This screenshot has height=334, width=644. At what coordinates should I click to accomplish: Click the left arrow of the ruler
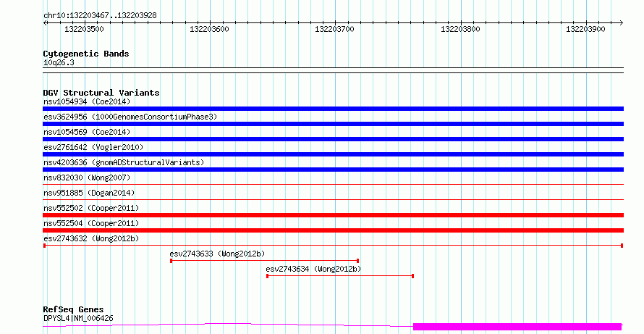45,23
